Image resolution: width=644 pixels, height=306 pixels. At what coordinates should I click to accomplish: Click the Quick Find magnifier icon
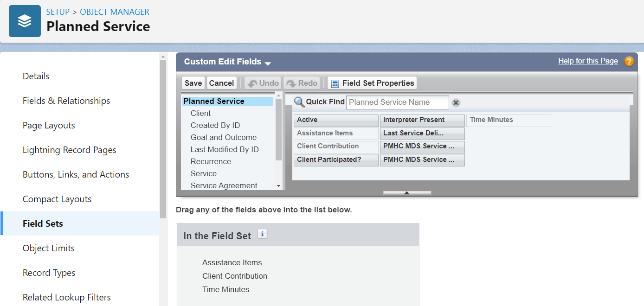click(299, 102)
